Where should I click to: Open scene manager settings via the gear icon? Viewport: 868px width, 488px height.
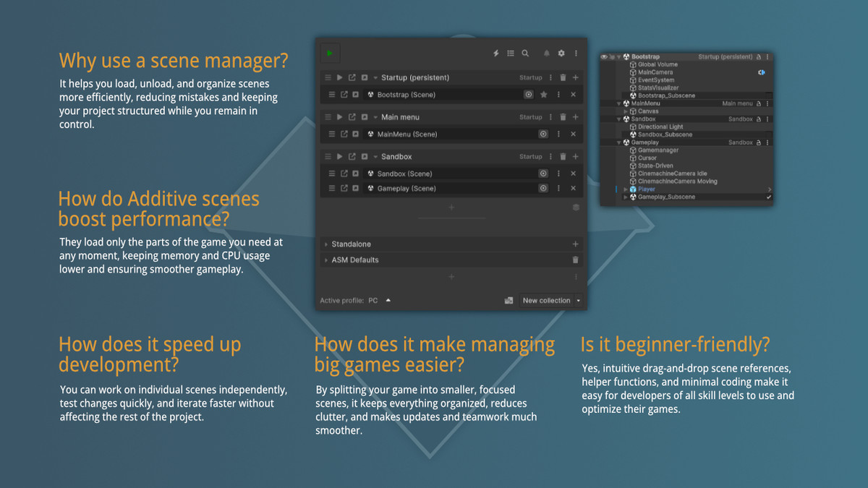560,54
